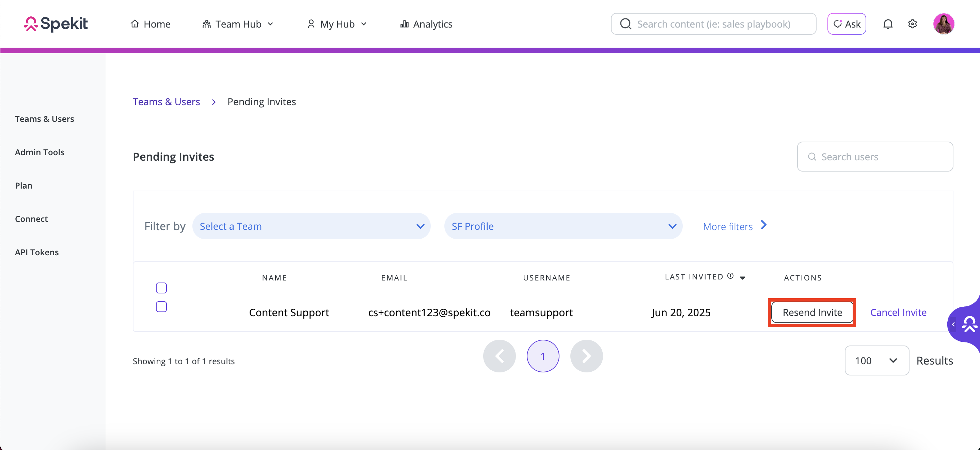Image resolution: width=980 pixels, height=450 pixels.
Task: Open notifications bell icon
Action: (888, 24)
